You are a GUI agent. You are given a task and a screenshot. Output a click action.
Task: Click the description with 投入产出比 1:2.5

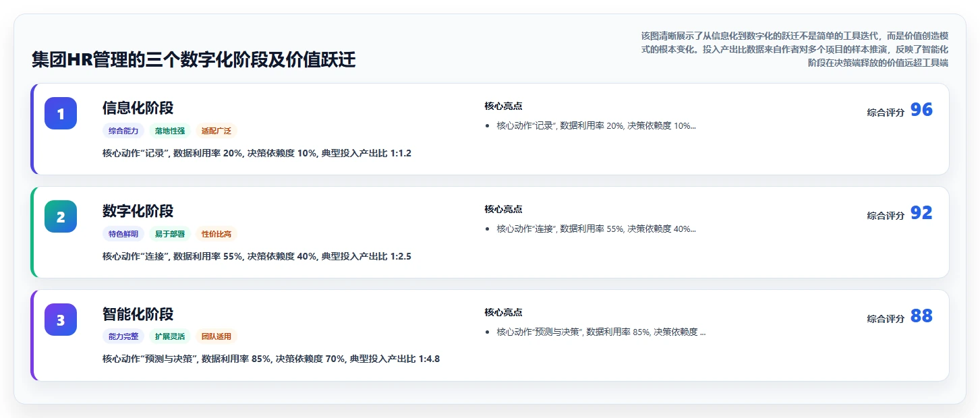coord(257,256)
